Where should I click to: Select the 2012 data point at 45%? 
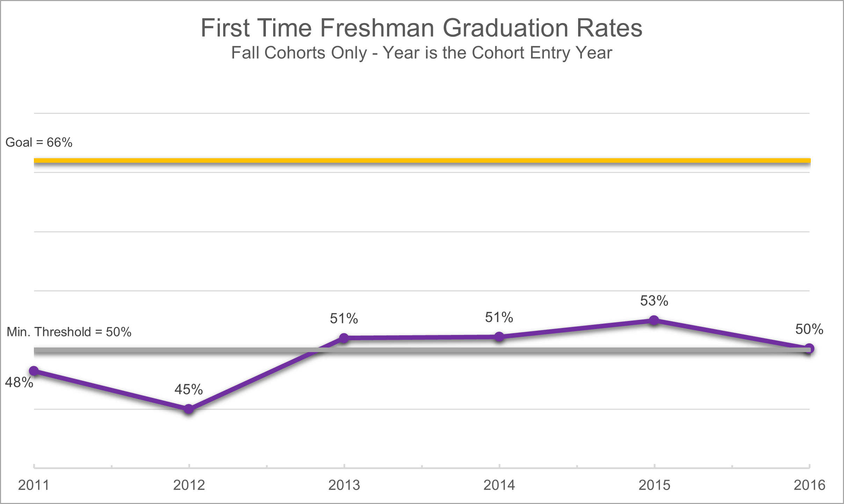pyautogui.click(x=189, y=409)
